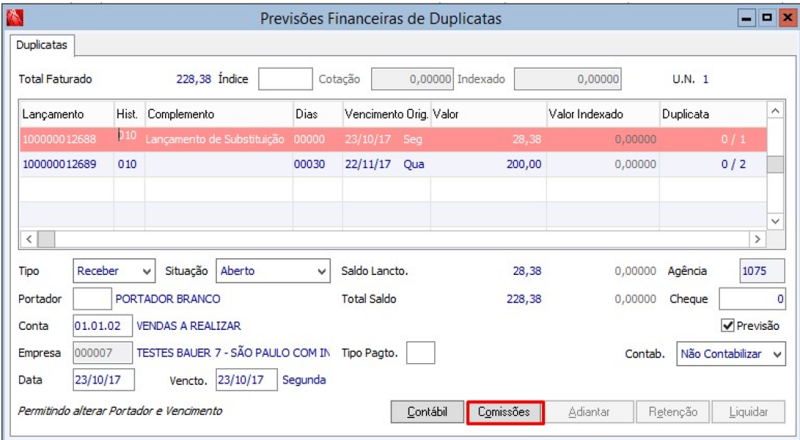Image resolution: width=800 pixels, height=440 pixels.
Task: Open the Tipo dropdown showing Receber
Action: click(114, 271)
